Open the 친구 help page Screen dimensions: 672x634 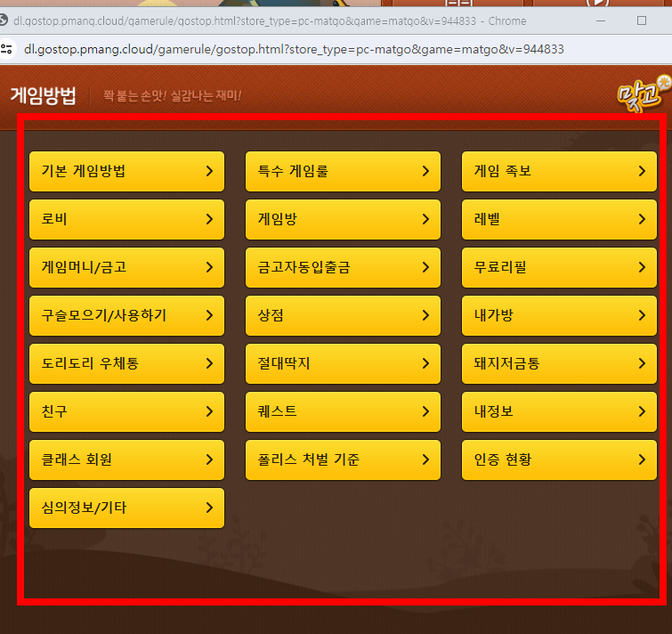pos(126,411)
